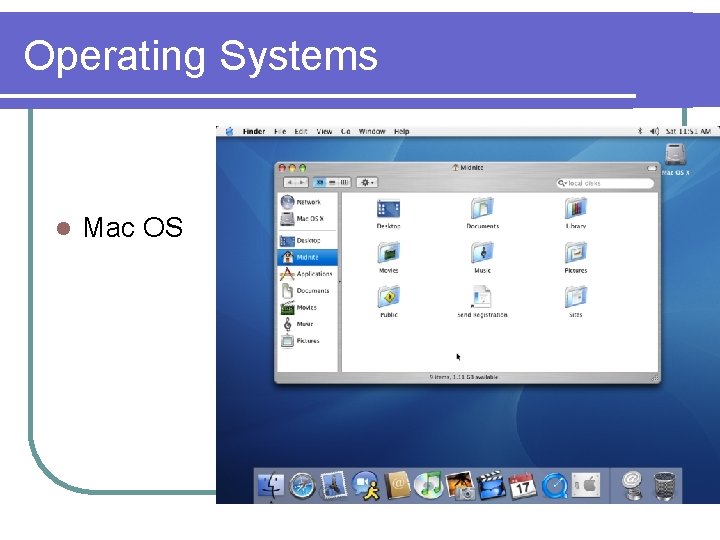The image size is (720, 540).
Task: Switch Finder to icon view
Action: (320, 182)
